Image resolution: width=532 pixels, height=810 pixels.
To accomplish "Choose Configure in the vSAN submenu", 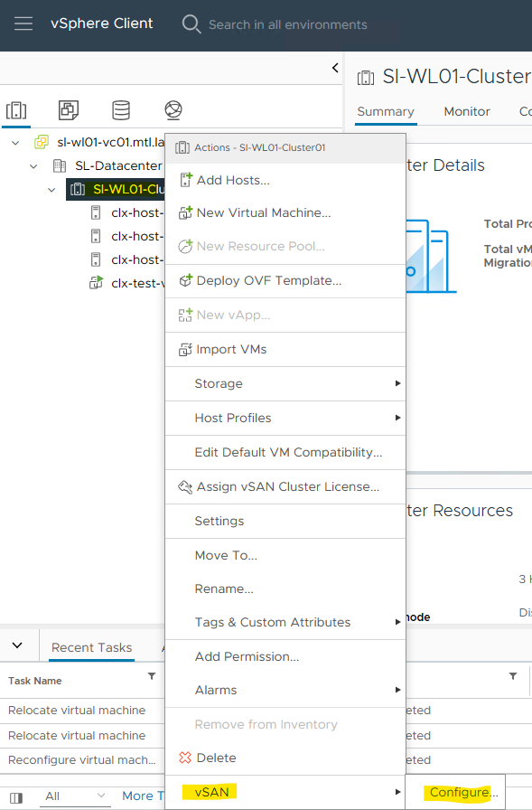I will click(x=455, y=792).
